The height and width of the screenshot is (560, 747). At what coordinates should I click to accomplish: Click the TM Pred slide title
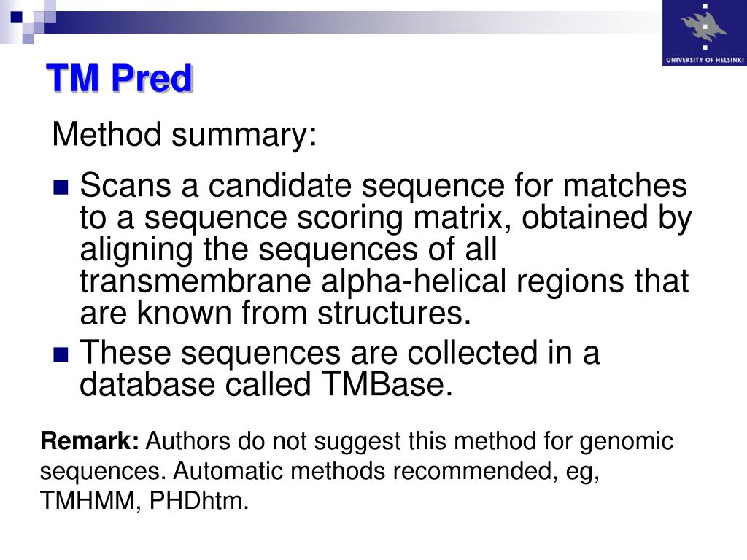[x=120, y=77]
